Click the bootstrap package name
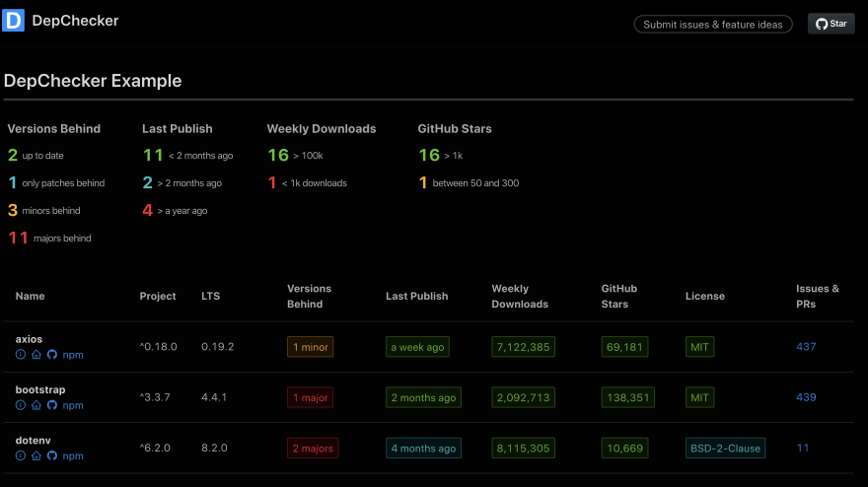The width and height of the screenshot is (868, 487). [x=40, y=389]
